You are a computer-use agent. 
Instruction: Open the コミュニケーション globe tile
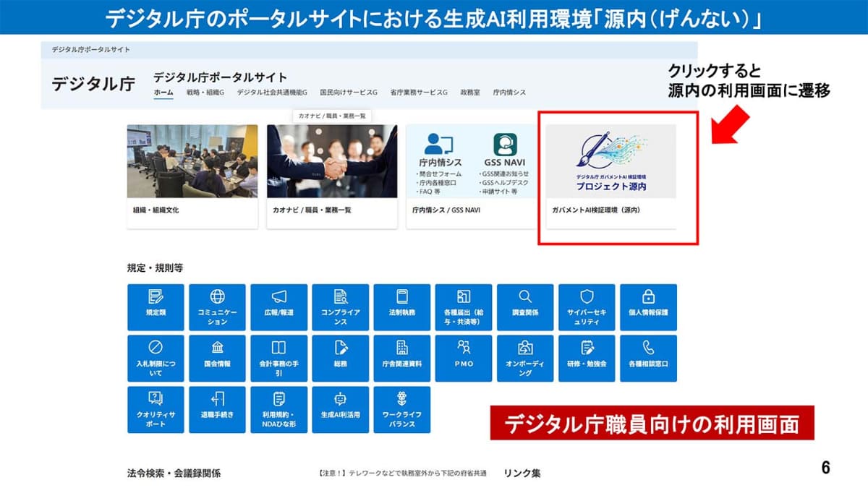[217, 307]
